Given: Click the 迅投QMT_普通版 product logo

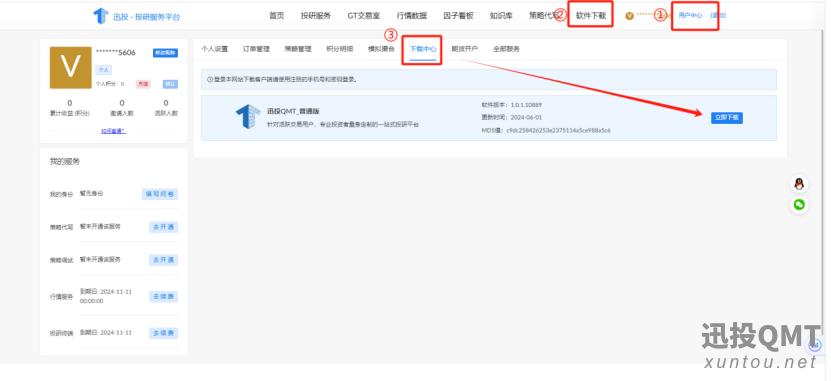Looking at the screenshot, I should 248,117.
